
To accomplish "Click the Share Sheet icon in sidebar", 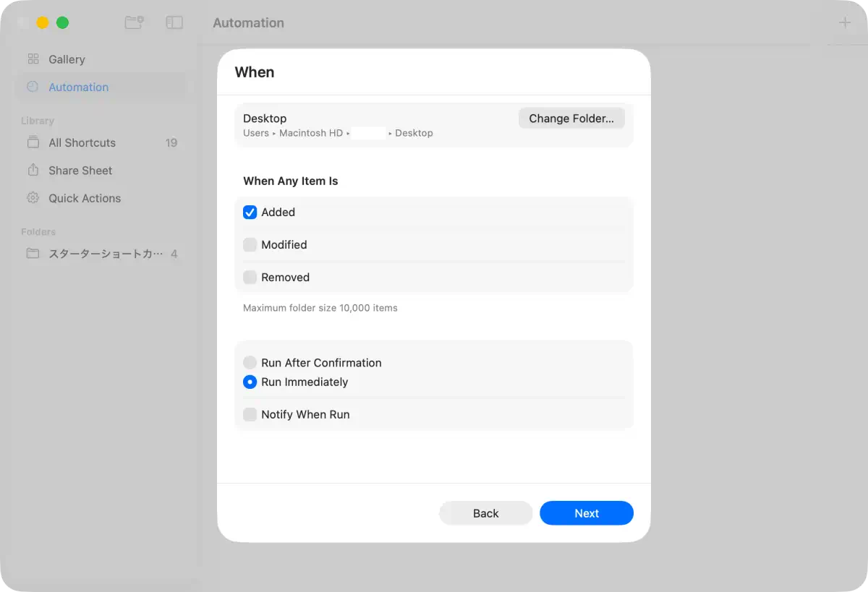I will 33,170.
